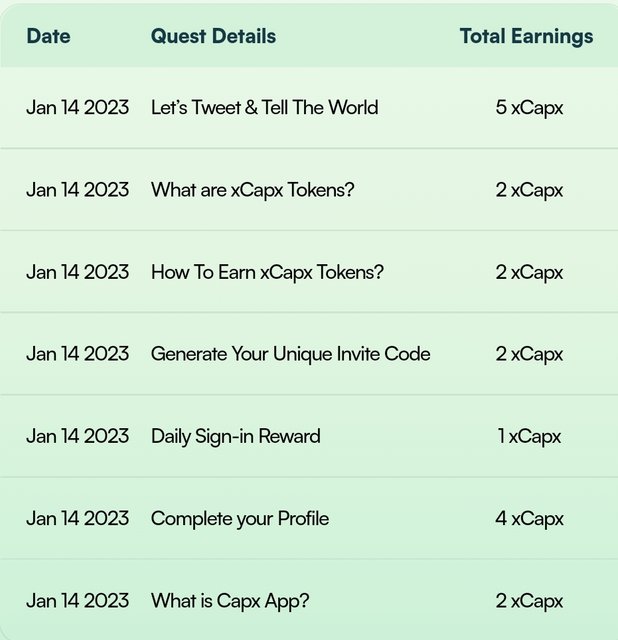Screen dimensions: 618x640
Task: Click the Quest Details column header
Action: (213, 36)
